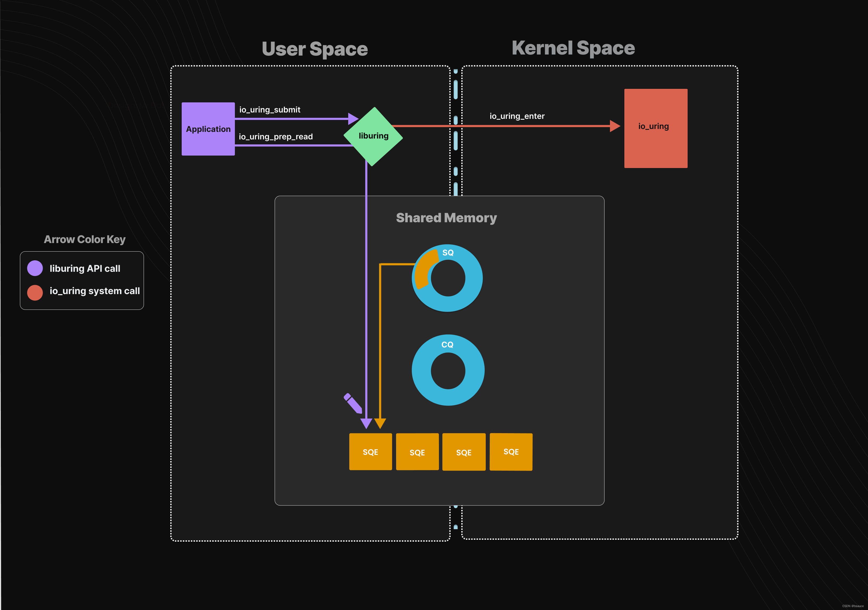Click the first SQE box
This screenshot has height=610, width=868.
pos(371,452)
